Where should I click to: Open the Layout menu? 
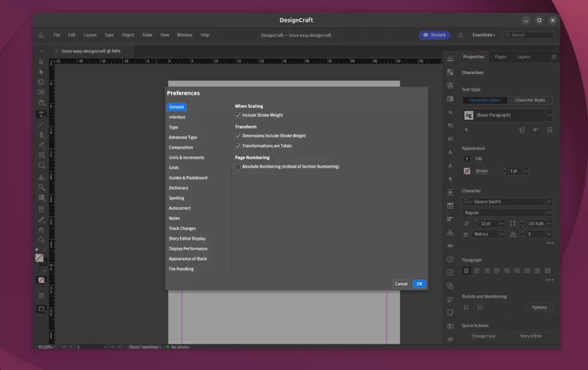[90, 35]
